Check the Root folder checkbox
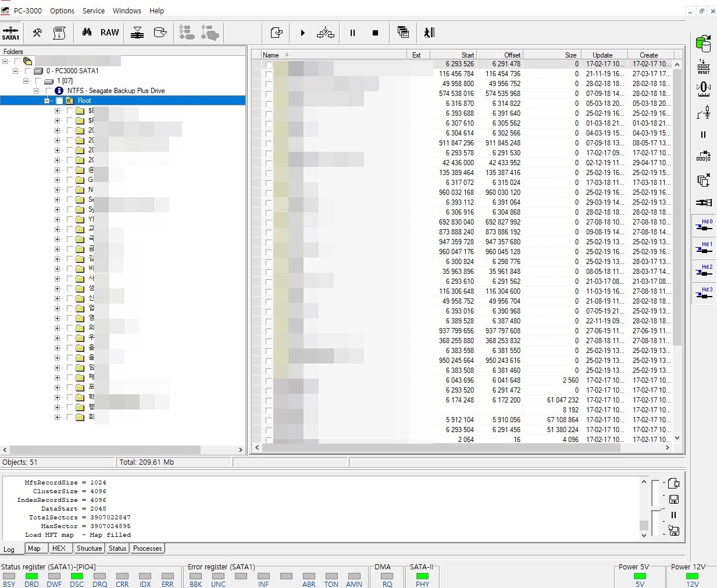717x588 pixels. coord(59,101)
